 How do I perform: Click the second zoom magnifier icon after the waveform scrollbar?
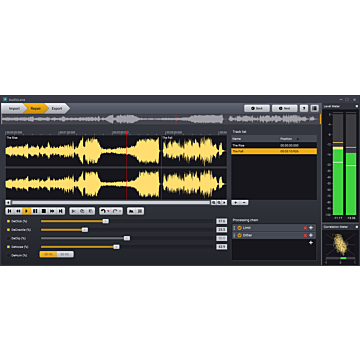219,202
